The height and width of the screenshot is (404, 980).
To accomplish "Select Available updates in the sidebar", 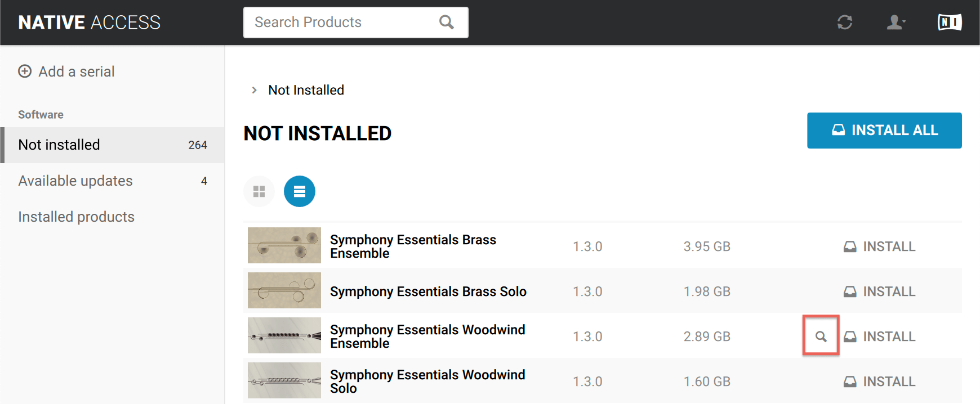I will [75, 181].
